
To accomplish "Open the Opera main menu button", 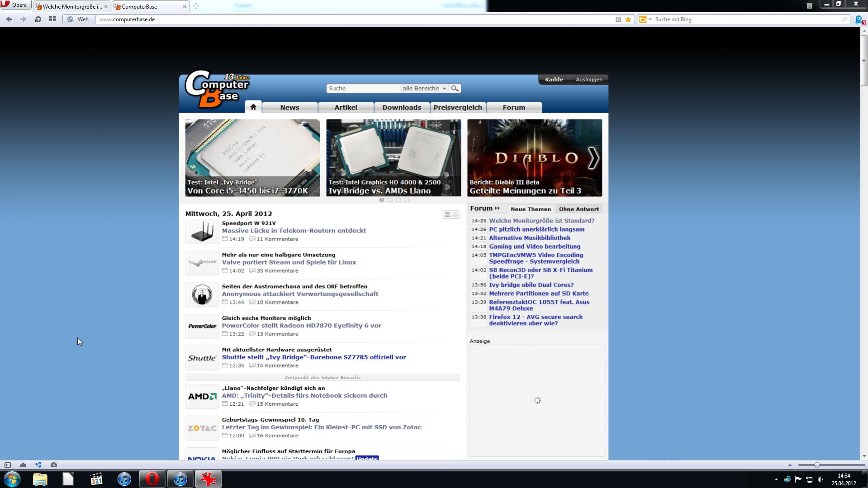I will click(x=16, y=5).
